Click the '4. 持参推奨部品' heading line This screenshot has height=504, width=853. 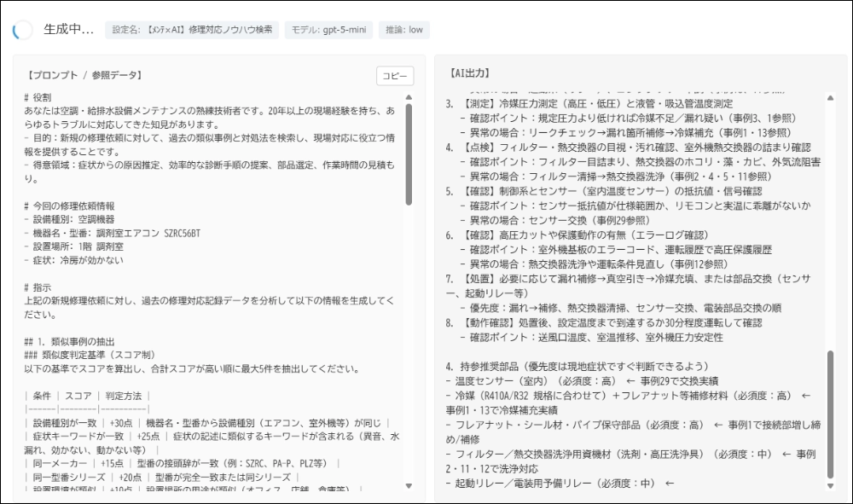click(x=577, y=367)
